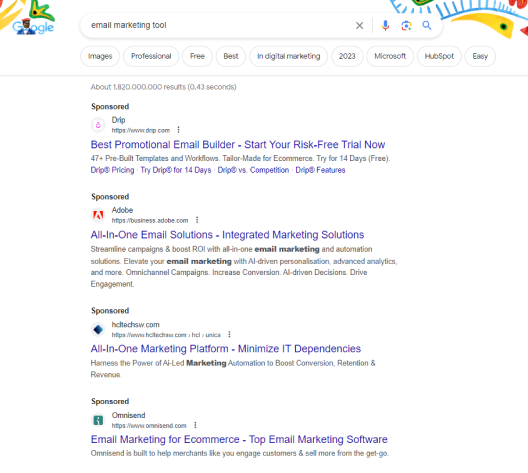528x473 pixels.
Task: Select the Best filter chip
Action: 231,56
